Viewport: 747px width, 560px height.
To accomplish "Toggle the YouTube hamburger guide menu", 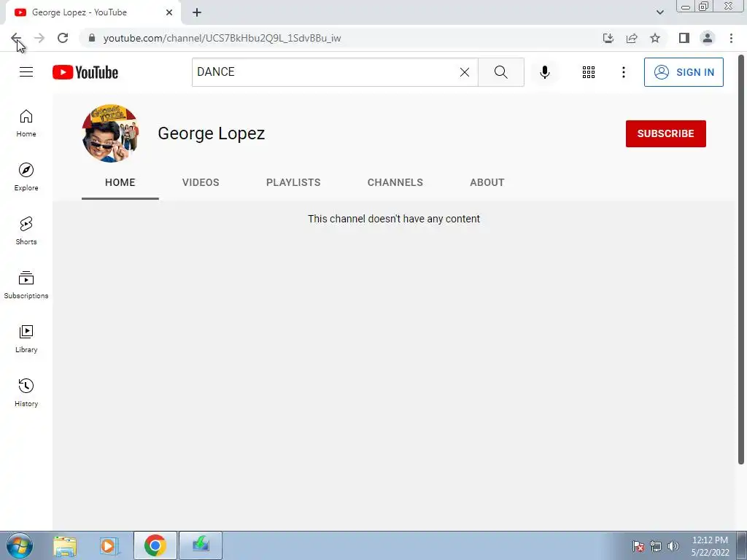I will (26, 72).
